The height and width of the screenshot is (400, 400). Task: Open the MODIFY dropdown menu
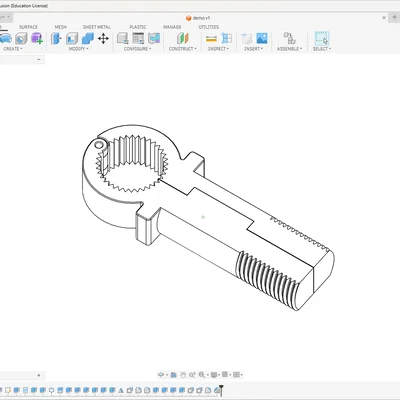coord(78,49)
